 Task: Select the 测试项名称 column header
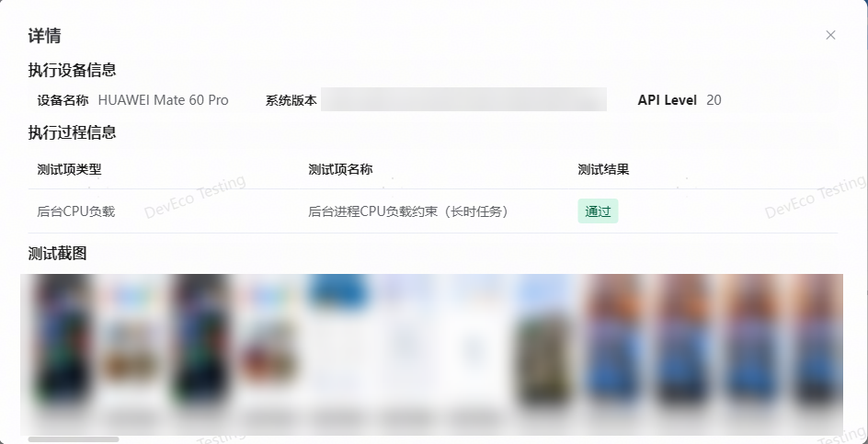340,169
